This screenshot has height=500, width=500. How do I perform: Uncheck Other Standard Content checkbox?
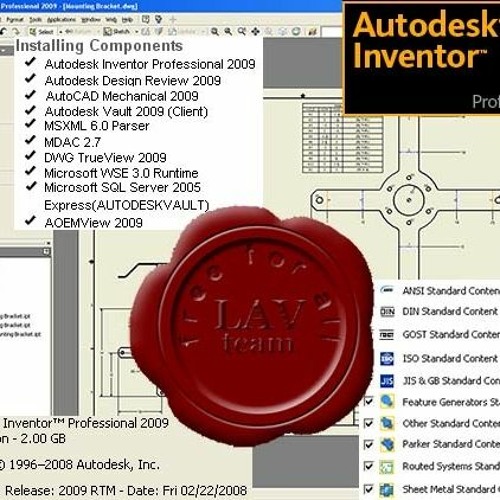coord(369,423)
